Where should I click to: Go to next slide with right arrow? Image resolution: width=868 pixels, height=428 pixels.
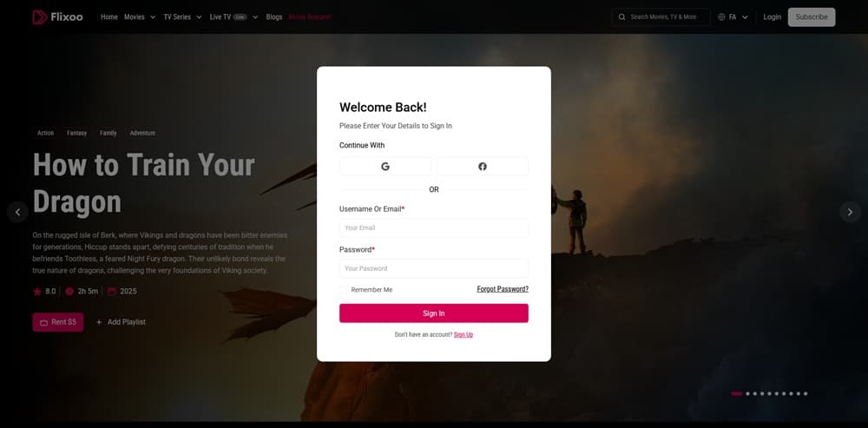pyautogui.click(x=851, y=212)
